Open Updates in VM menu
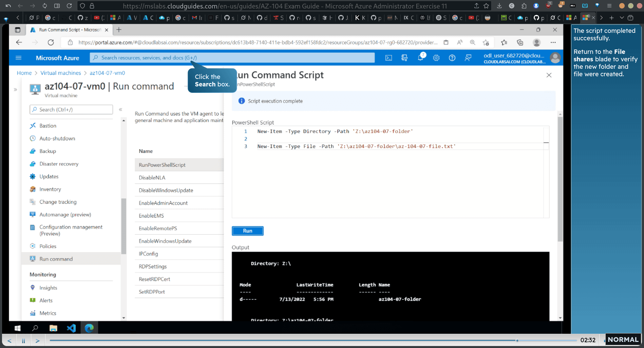This screenshot has width=644, height=348. click(49, 177)
